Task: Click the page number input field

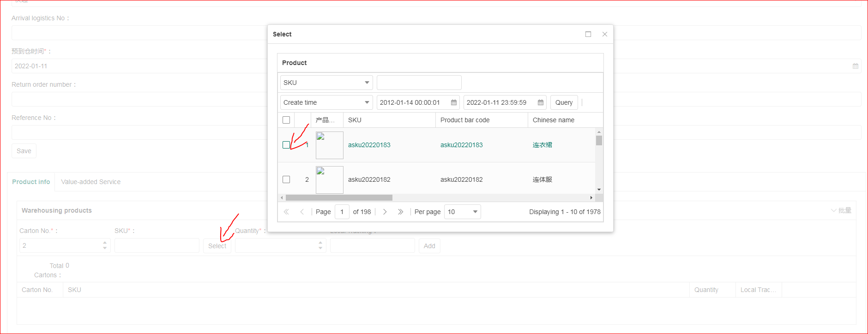Action: tap(342, 212)
